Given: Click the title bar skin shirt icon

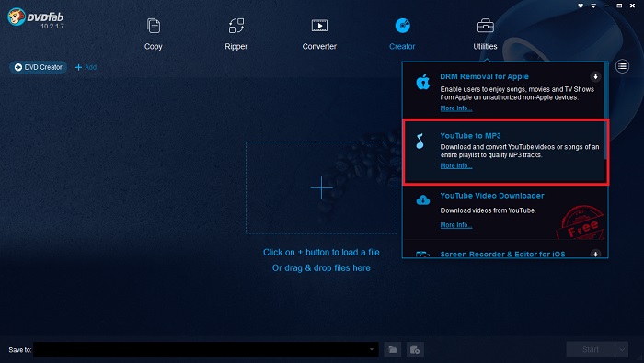Looking at the screenshot, I should (581, 6).
